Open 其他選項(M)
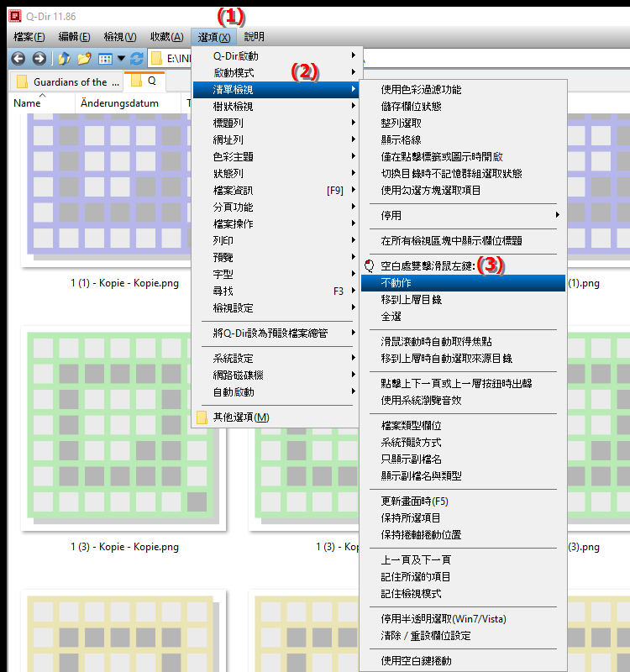Screen dimensions: 630x672 tap(276, 417)
